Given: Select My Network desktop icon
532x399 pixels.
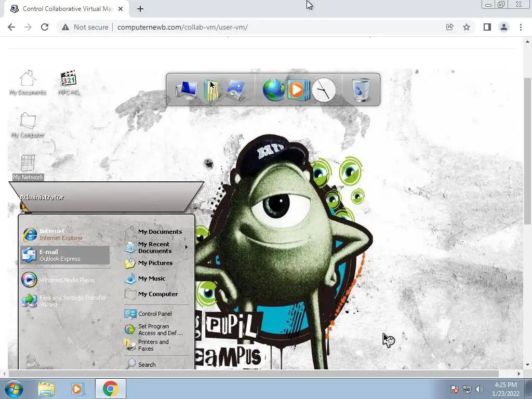Looking at the screenshot, I should point(28,167).
